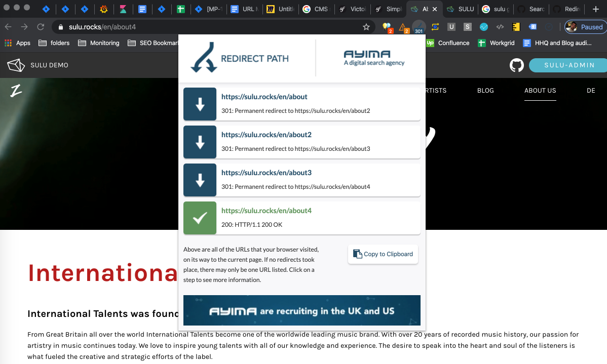This screenshot has width=607, height=364.
Task: Click the International Talents Z logo
Action: [16, 91]
